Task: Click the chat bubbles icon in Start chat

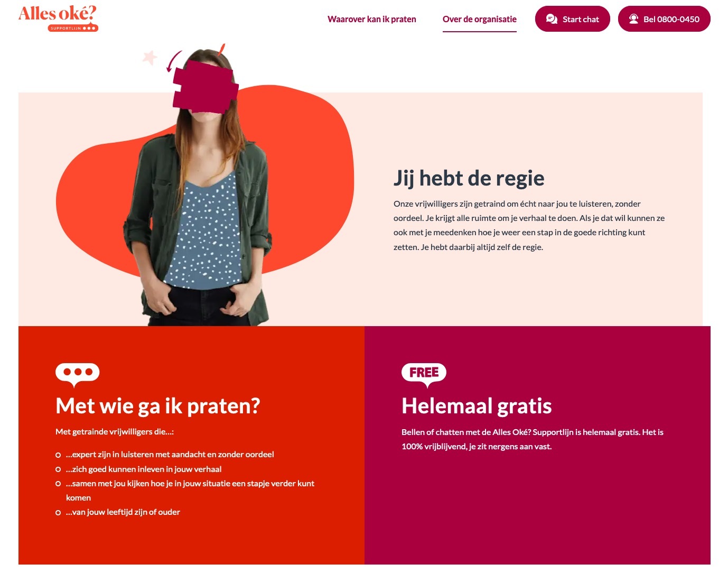Action: pyautogui.click(x=552, y=19)
